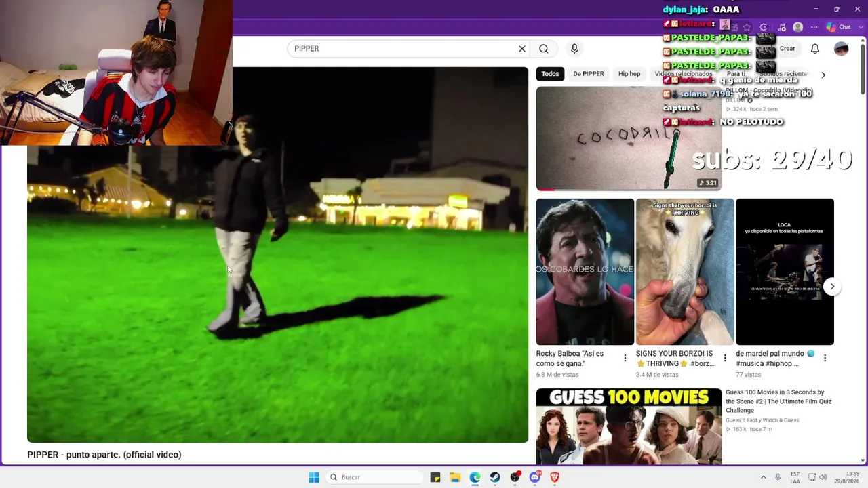Viewport: 868px width, 488px height.
Task: Open the Copilot Chat panel
Action: click(839, 27)
